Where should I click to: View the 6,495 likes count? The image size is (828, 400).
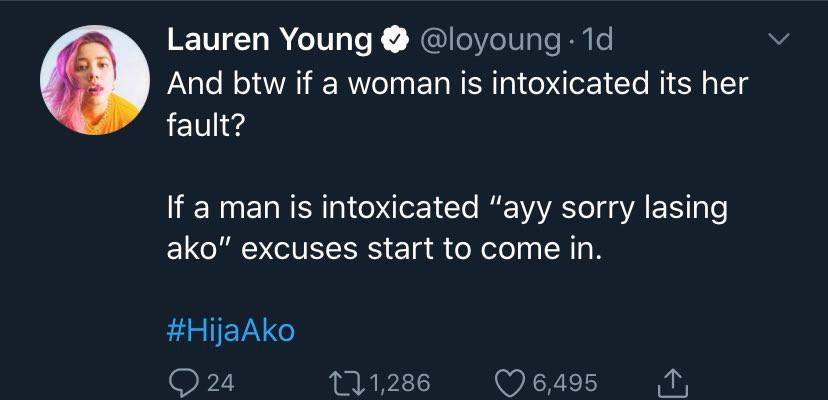(x=564, y=382)
